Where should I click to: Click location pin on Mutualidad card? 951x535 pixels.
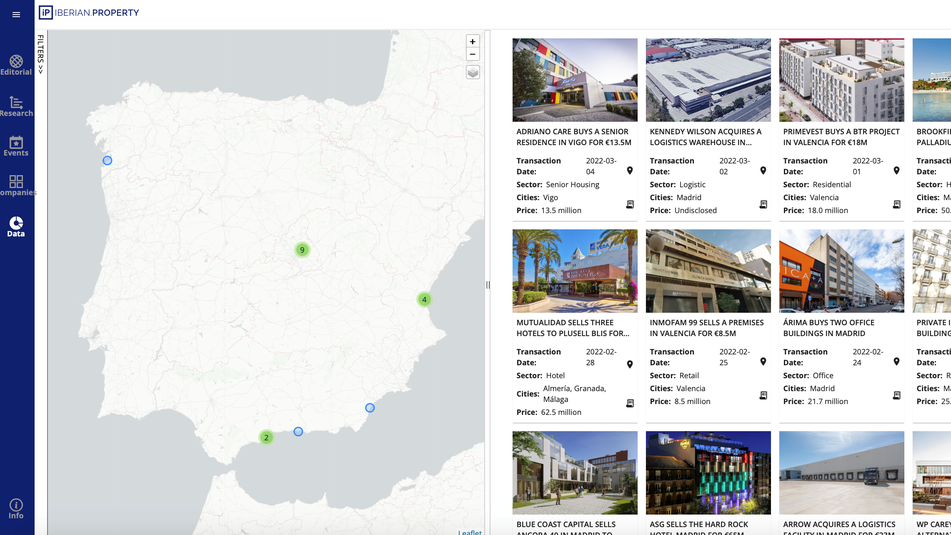coord(630,365)
